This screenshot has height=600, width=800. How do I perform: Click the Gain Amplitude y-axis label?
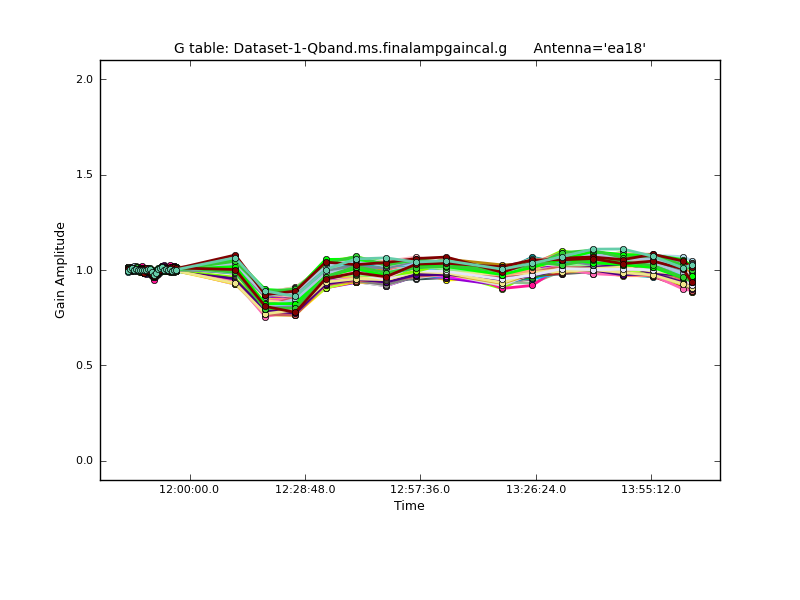point(60,270)
